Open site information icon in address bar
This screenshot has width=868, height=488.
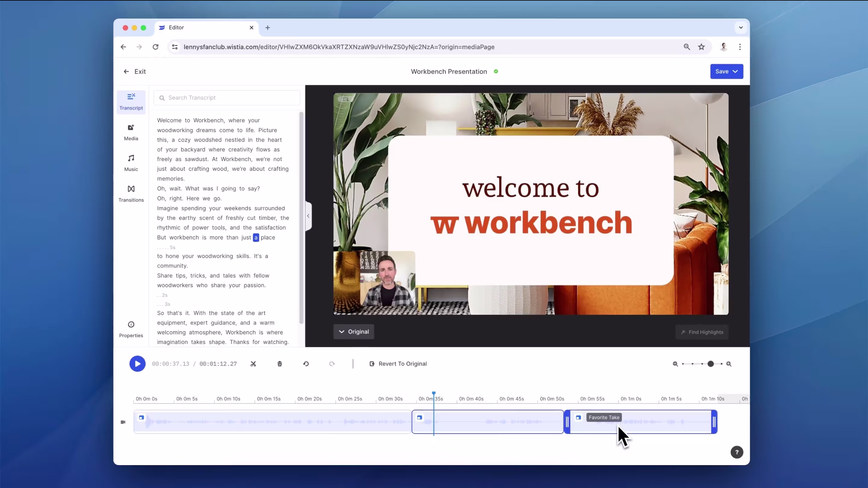tap(175, 47)
